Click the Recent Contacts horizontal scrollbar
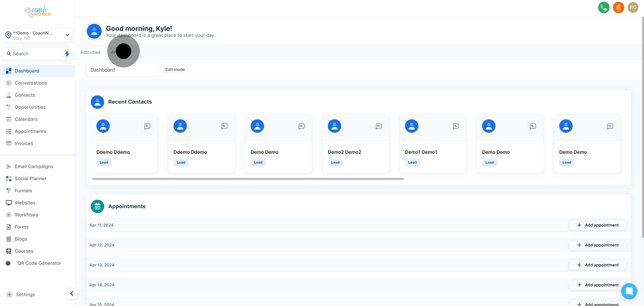 pyautogui.click(x=248, y=179)
